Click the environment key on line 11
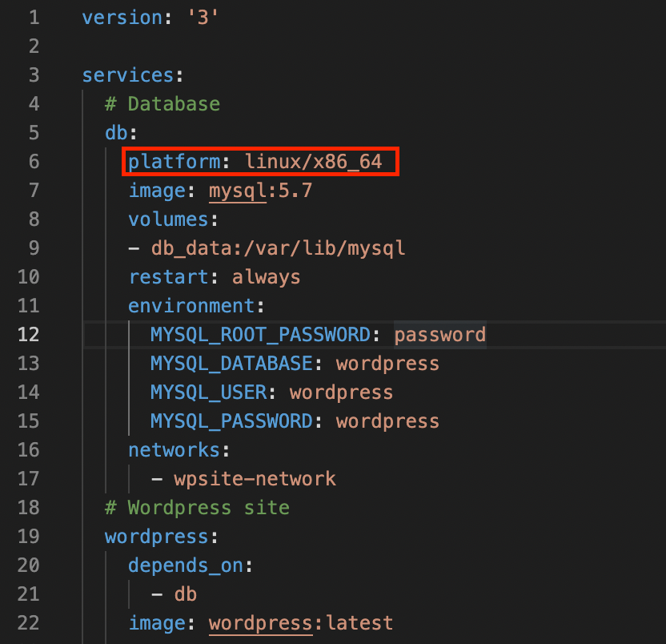This screenshot has height=644, width=666. pyautogui.click(x=191, y=306)
